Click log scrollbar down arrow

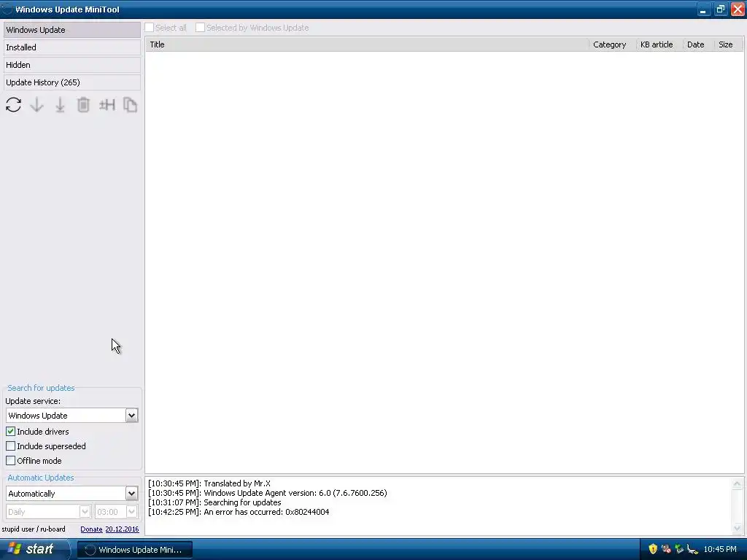pyautogui.click(x=737, y=528)
